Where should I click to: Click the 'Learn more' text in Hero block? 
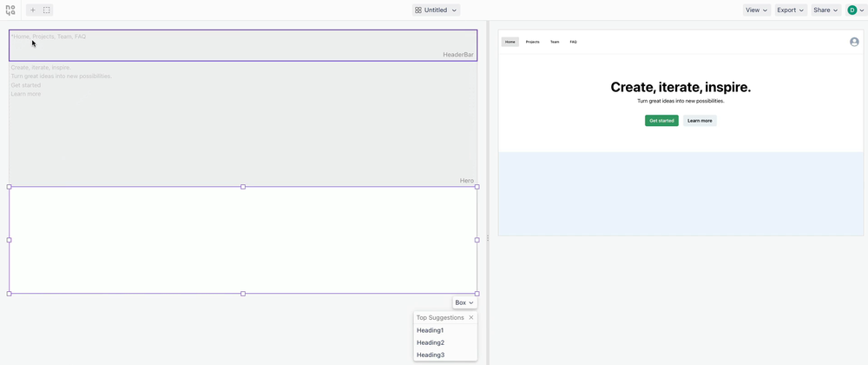[x=26, y=94]
